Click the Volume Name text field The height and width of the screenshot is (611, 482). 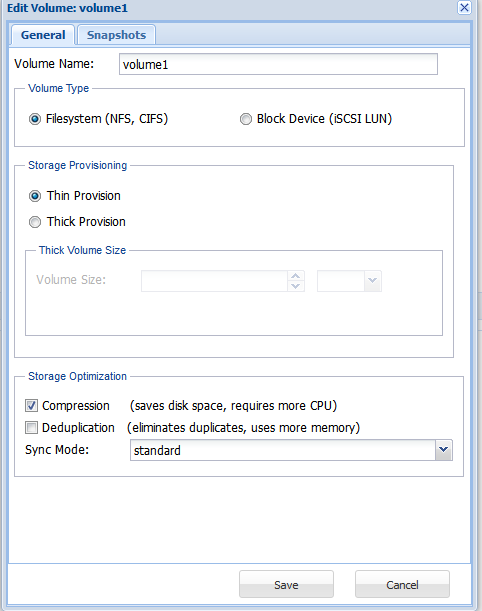click(x=278, y=64)
